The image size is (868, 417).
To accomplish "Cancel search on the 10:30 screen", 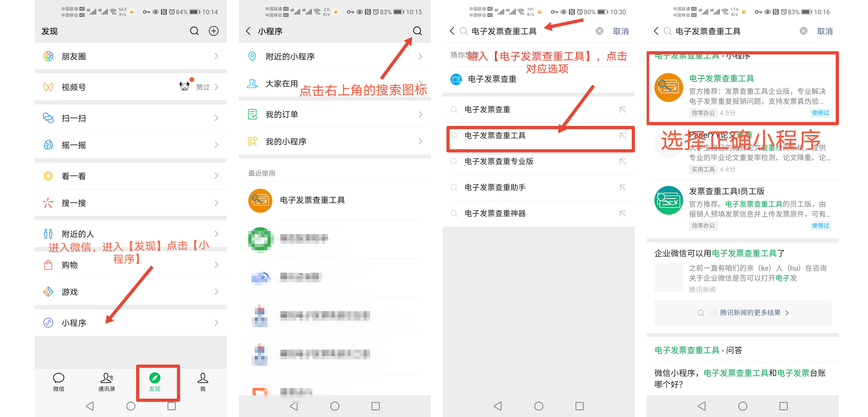I will click(x=621, y=31).
